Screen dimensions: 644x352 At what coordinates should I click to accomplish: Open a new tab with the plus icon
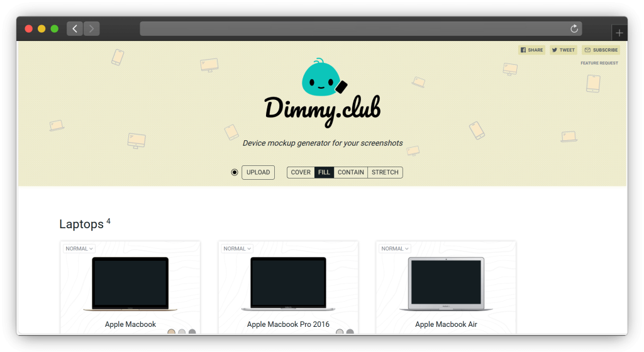[619, 33]
